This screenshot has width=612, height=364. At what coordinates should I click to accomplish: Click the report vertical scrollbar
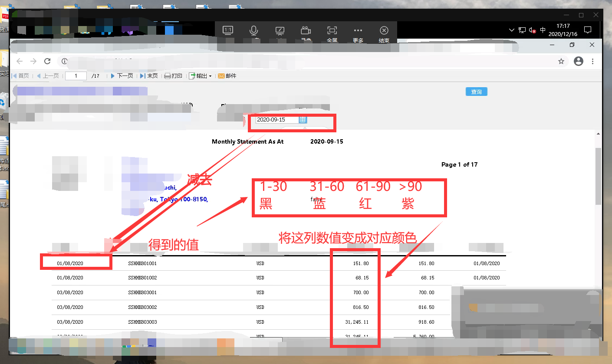coord(598,176)
